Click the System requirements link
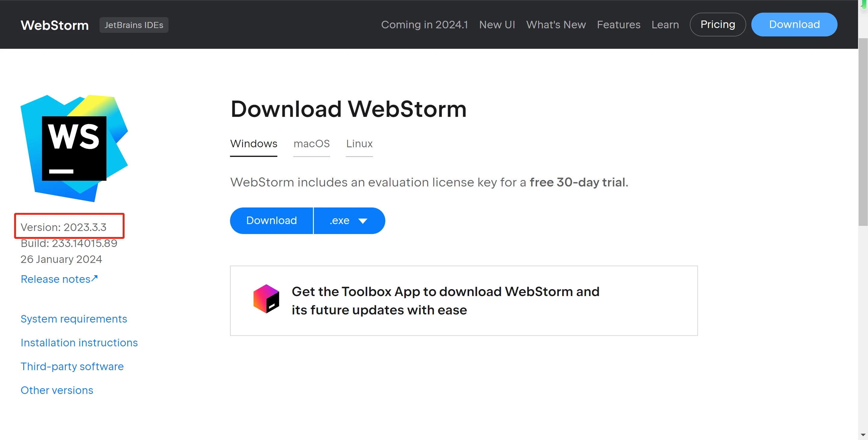 74,318
